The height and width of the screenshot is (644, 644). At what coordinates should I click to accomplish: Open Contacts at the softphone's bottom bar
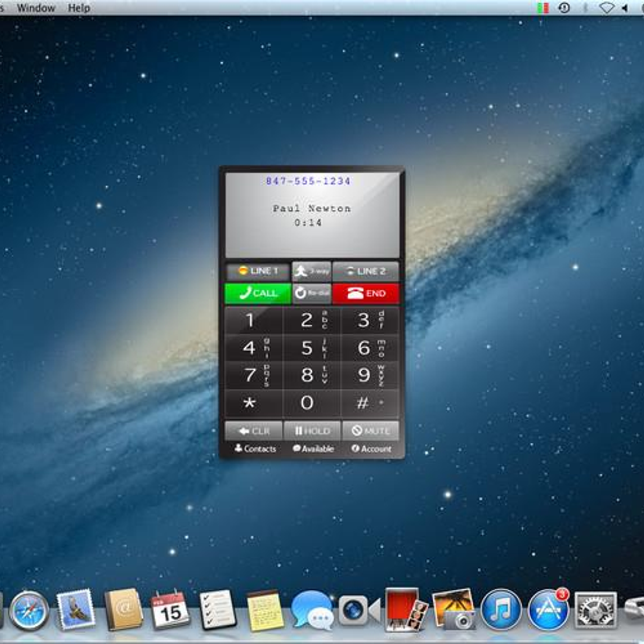[255, 449]
